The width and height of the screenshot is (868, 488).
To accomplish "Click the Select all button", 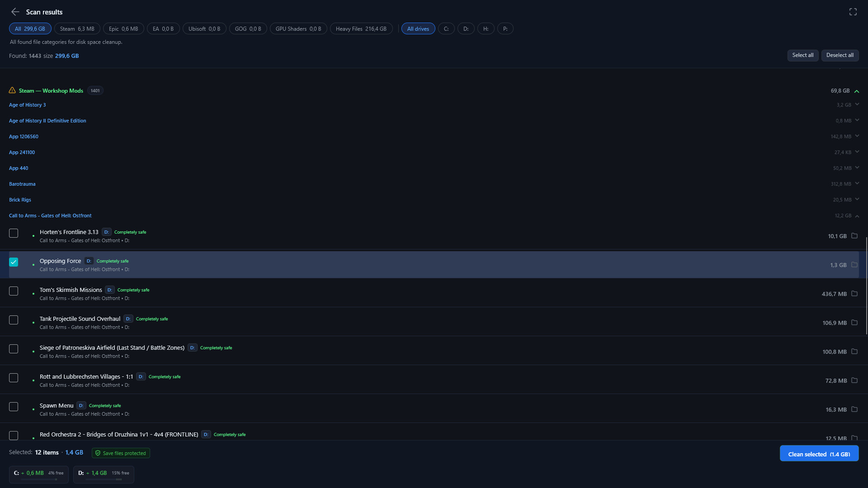I will point(803,55).
